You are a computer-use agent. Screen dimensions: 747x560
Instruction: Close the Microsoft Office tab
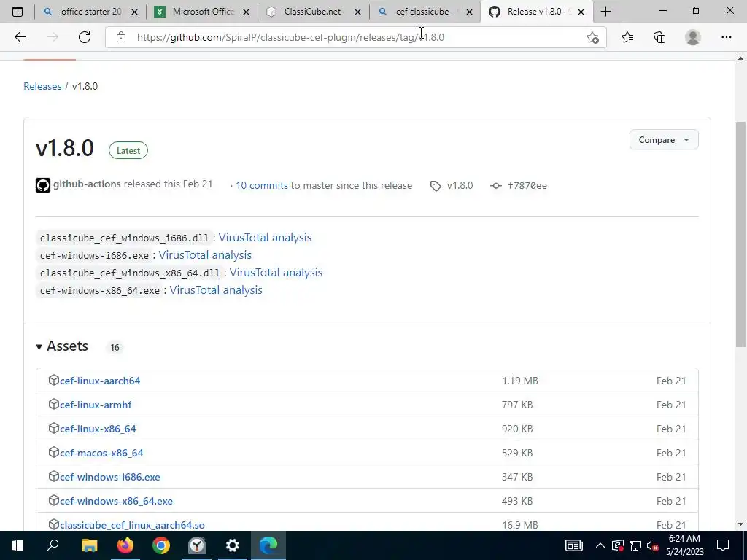pos(246,12)
